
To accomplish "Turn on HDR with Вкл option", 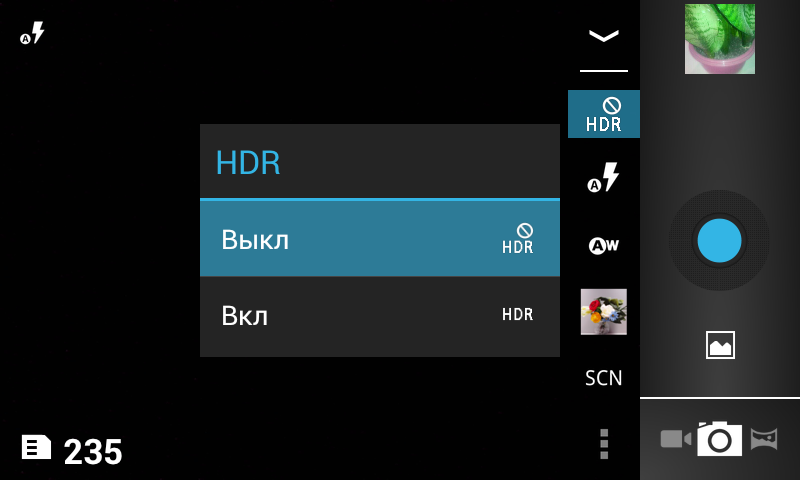I will click(380, 316).
